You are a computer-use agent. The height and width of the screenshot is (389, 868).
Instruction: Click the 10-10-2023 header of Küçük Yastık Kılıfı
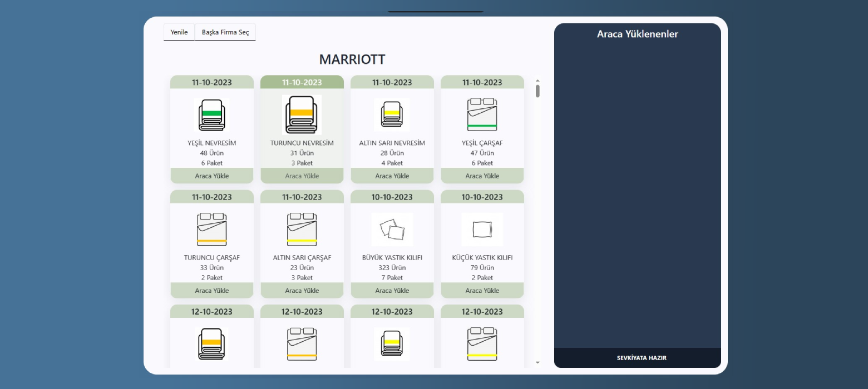[x=482, y=197]
